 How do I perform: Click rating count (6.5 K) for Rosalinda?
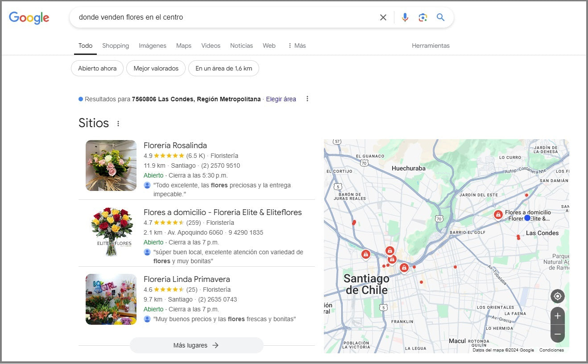tap(196, 156)
